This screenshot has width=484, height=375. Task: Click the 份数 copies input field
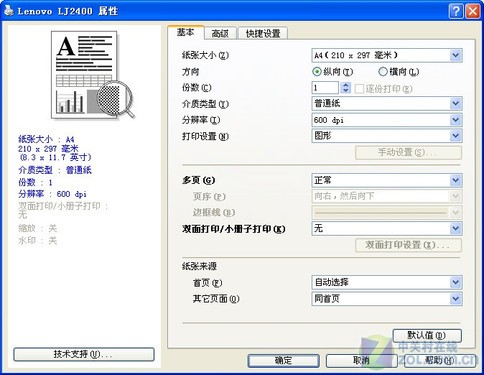325,88
